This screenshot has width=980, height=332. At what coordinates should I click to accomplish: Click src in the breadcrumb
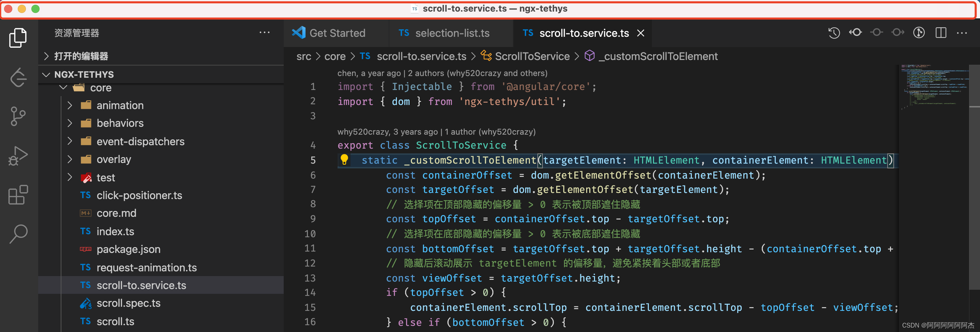[303, 56]
